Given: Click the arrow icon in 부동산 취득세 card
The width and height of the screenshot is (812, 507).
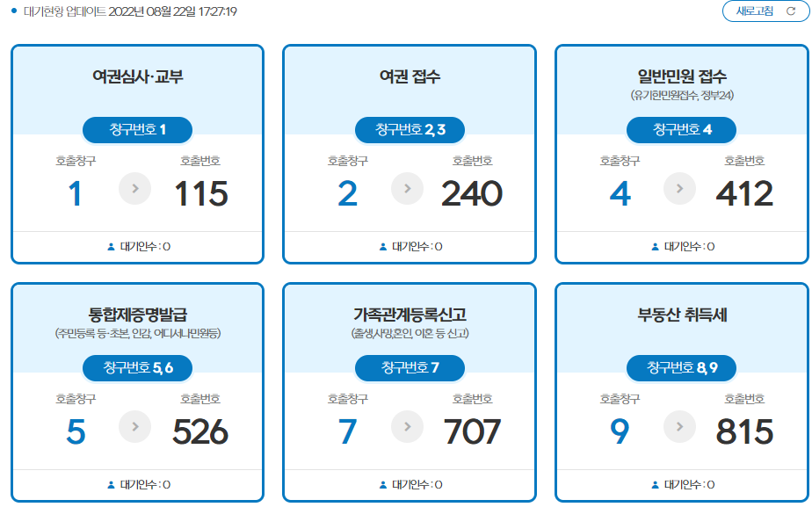Looking at the screenshot, I should pyautogui.click(x=681, y=426).
